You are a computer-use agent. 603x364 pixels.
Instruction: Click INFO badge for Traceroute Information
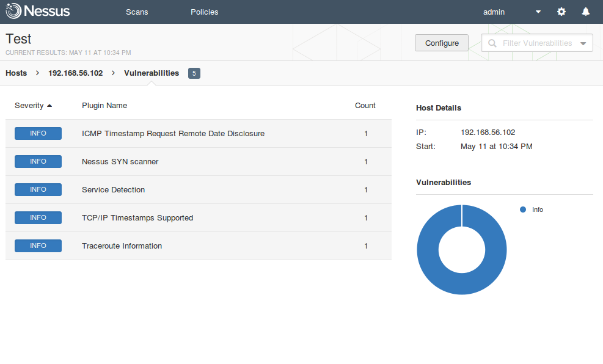pyautogui.click(x=38, y=246)
